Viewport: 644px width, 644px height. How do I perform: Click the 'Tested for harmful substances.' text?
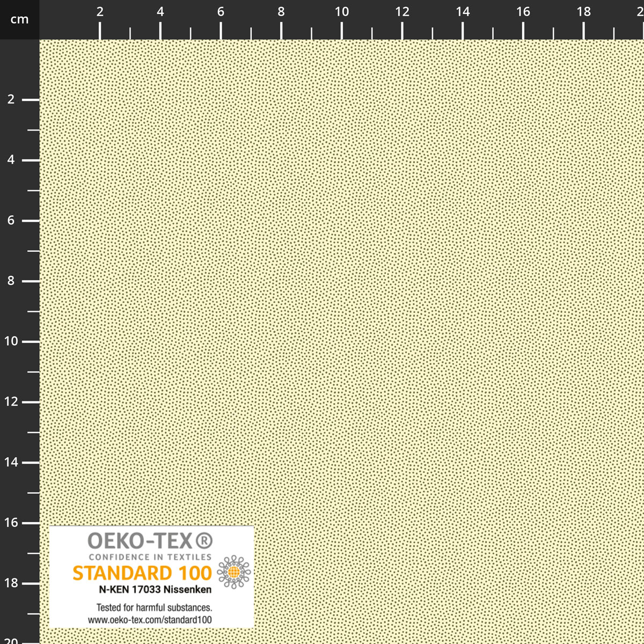[x=154, y=608]
